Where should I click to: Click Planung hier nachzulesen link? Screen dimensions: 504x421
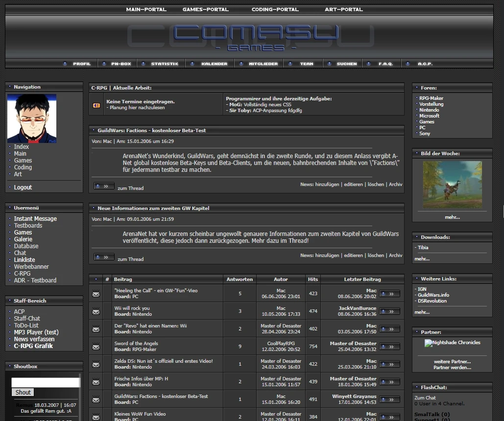coord(137,108)
